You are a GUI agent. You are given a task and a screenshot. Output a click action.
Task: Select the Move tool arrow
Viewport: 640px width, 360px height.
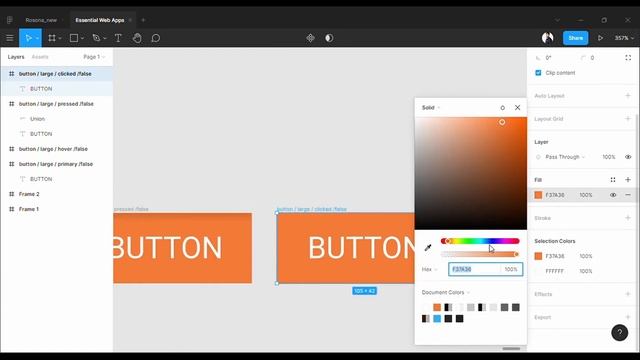[28, 38]
